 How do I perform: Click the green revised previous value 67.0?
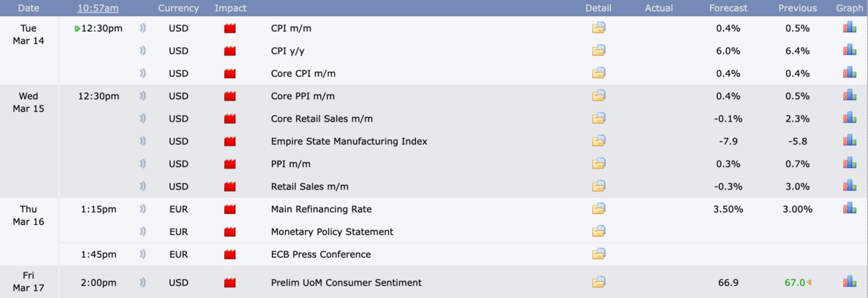pos(795,282)
